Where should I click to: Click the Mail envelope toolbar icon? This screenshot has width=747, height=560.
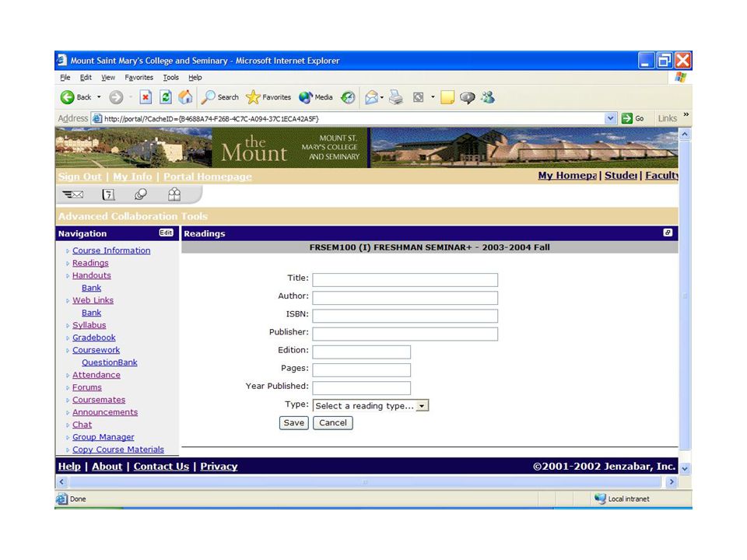[x=372, y=98]
